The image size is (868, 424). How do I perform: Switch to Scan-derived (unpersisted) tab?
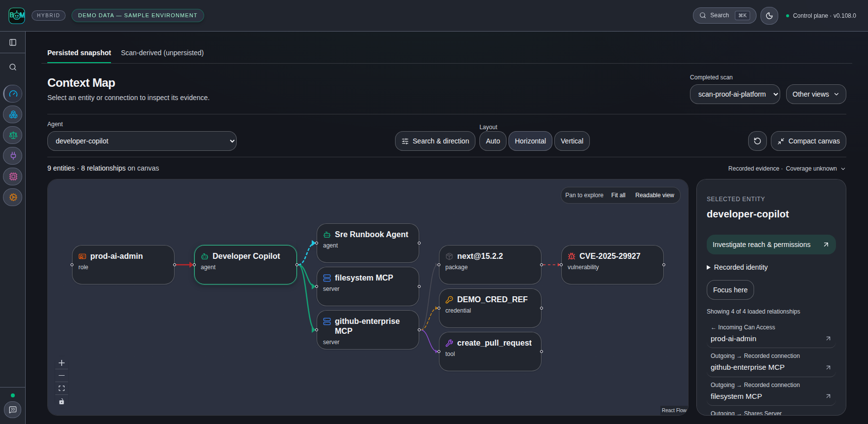[x=162, y=53]
